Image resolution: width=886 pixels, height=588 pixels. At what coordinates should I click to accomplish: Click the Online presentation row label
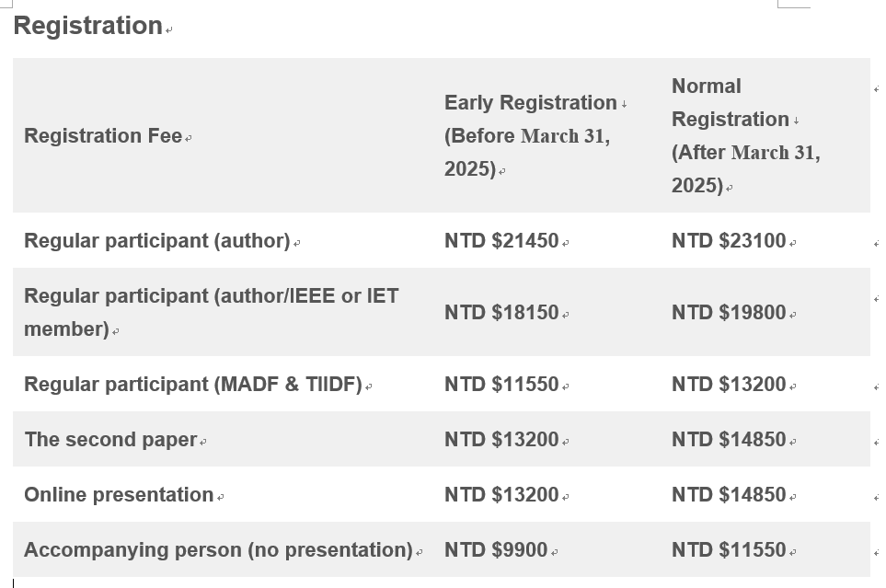tap(119, 495)
